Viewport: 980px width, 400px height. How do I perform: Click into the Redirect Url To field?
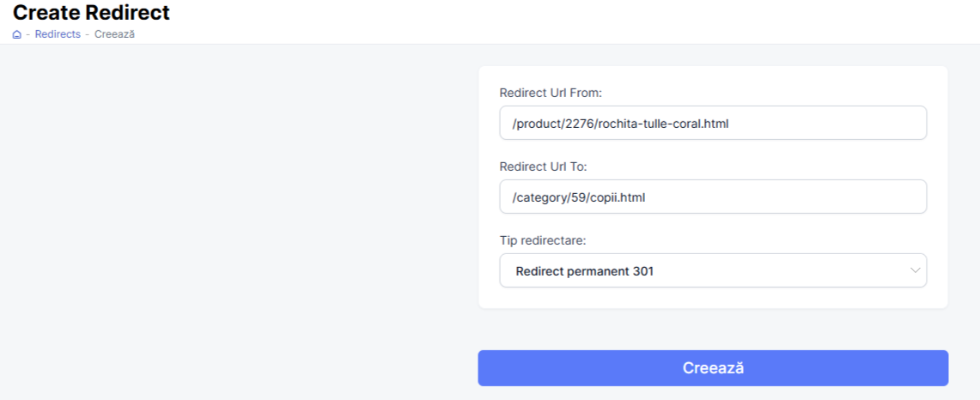click(712, 197)
